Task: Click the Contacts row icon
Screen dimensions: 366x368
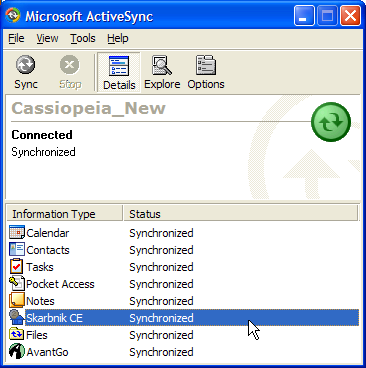Action: tap(17, 249)
